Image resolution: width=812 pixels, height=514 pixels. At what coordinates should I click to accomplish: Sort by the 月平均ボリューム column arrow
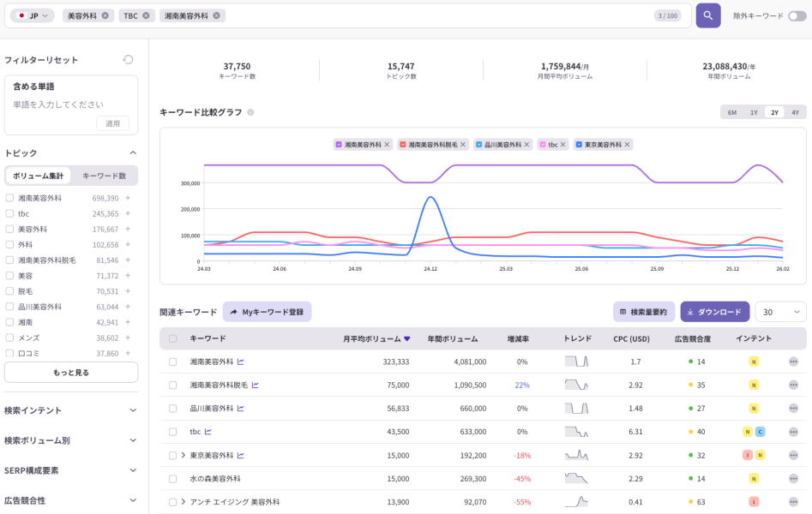pyautogui.click(x=407, y=338)
